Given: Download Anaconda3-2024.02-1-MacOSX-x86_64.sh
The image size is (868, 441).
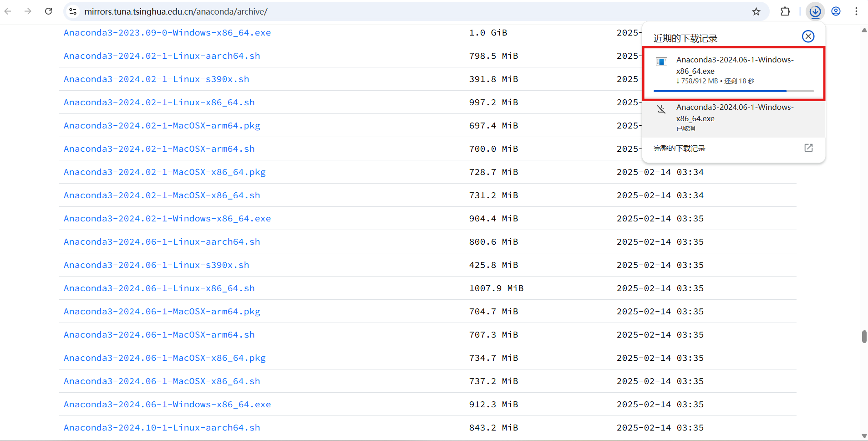Looking at the screenshot, I should 162,195.
